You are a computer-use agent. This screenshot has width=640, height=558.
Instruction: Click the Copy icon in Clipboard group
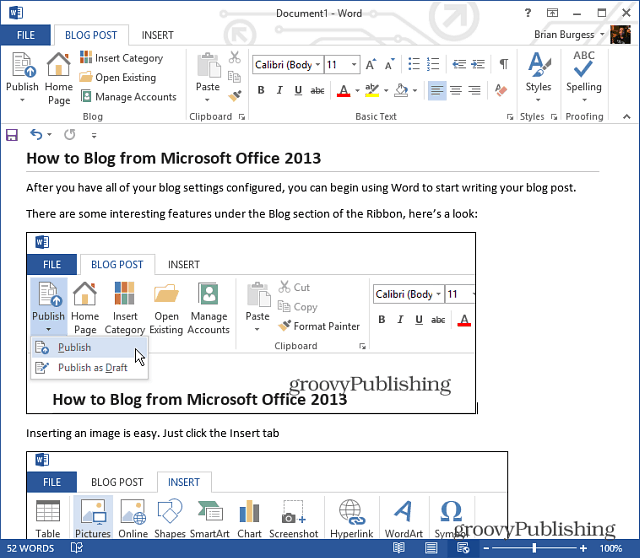(x=234, y=76)
